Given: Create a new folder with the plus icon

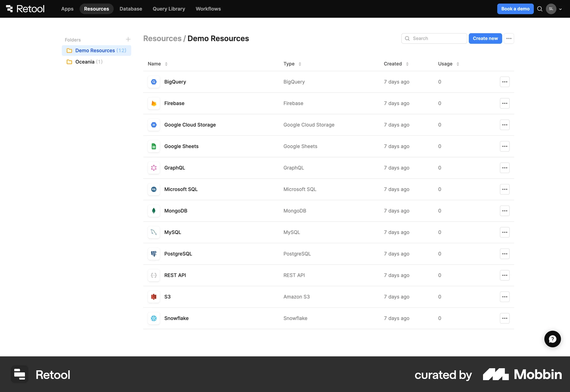Looking at the screenshot, I should point(128,39).
